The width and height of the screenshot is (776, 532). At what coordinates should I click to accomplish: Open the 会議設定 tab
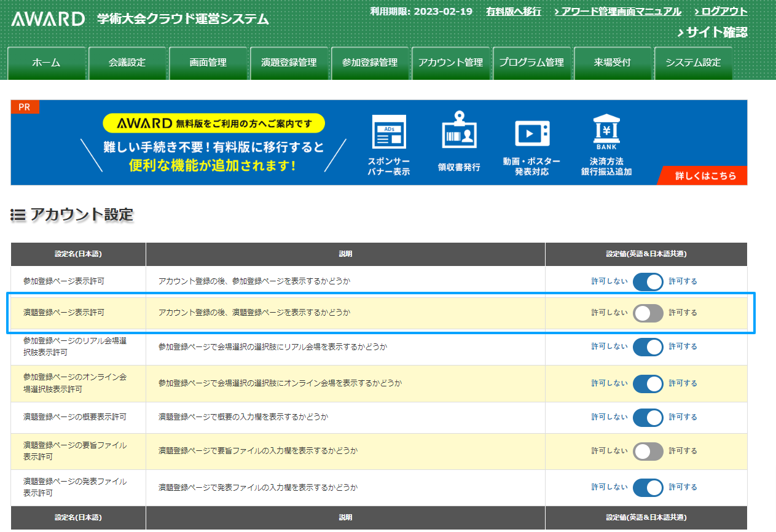click(128, 63)
